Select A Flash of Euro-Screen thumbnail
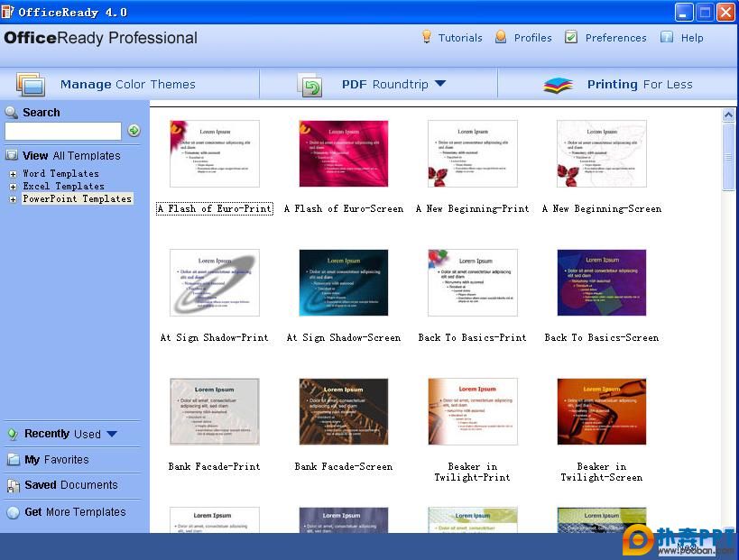This screenshot has width=739, height=560. (344, 153)
